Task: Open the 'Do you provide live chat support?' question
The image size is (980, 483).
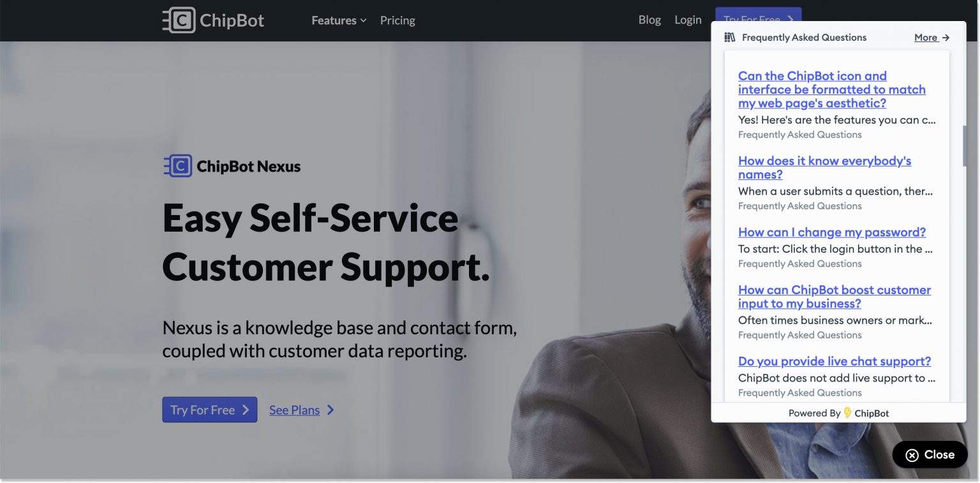Action: [835, 361]
